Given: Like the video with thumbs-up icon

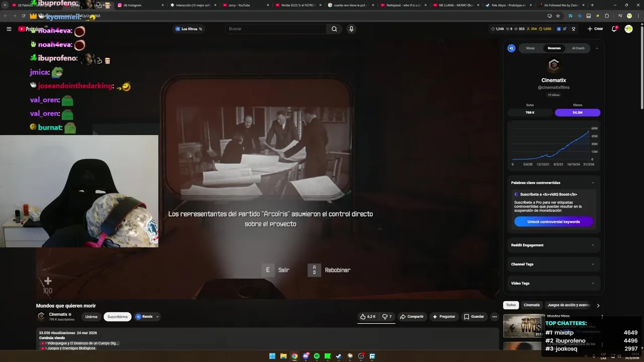Looking at the screenshot, I should tap(368, 317).
